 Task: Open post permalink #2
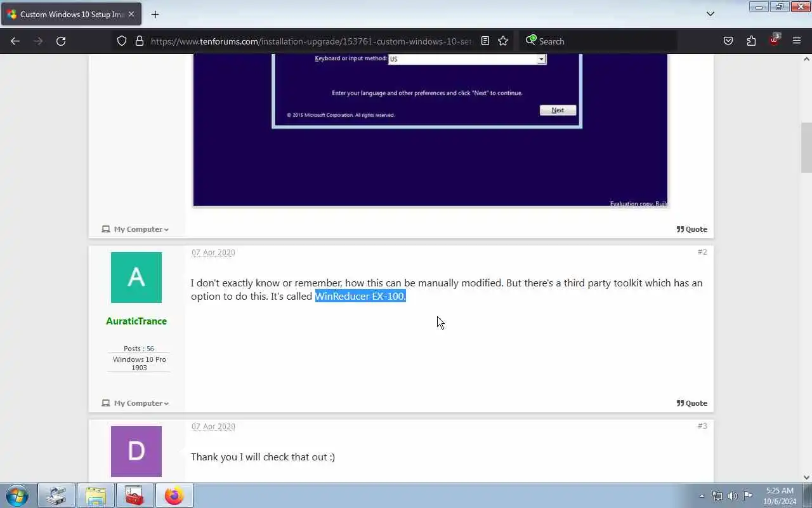[702, 252]
